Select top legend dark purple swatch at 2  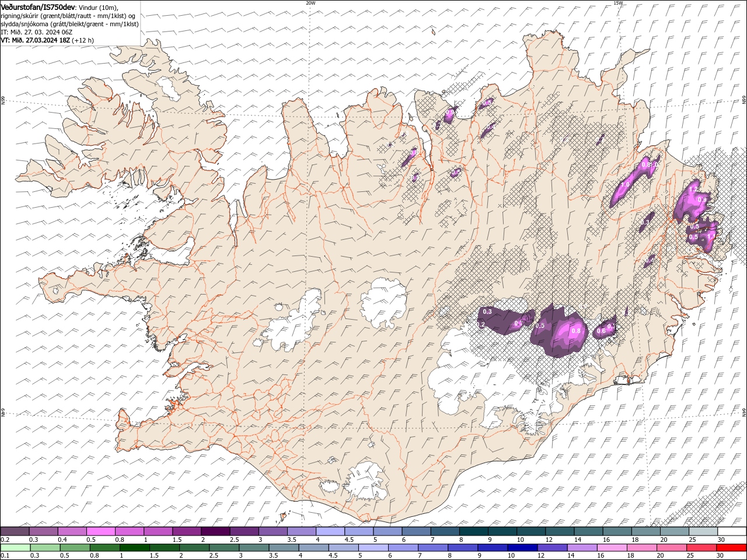coord(215,531)
